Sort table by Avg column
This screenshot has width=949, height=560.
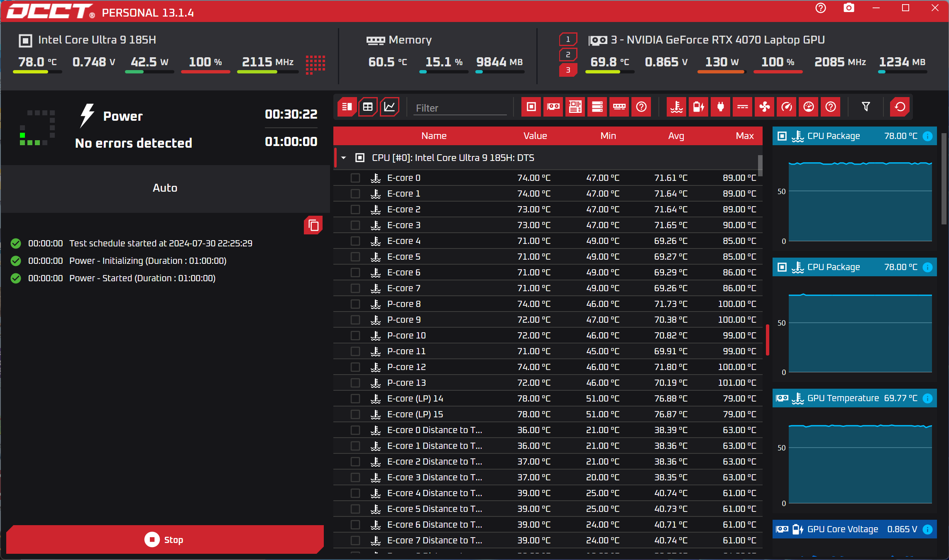click(x=676, y=136)
